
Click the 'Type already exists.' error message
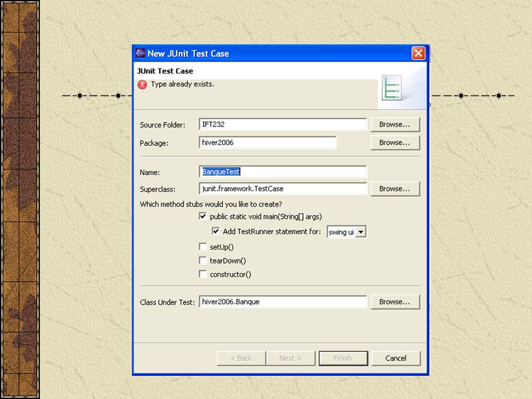click(x=182, y=84)
